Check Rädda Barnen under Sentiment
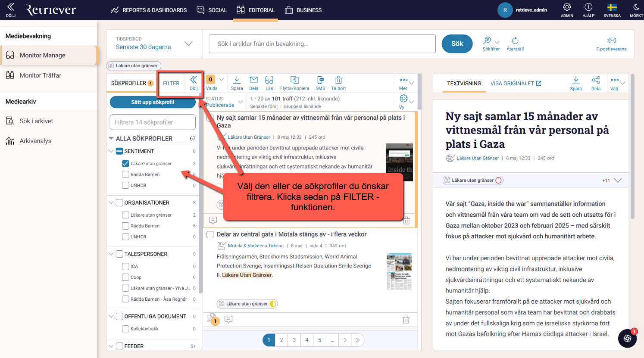The height and width of the screenshot is (358, 644). 125,174
